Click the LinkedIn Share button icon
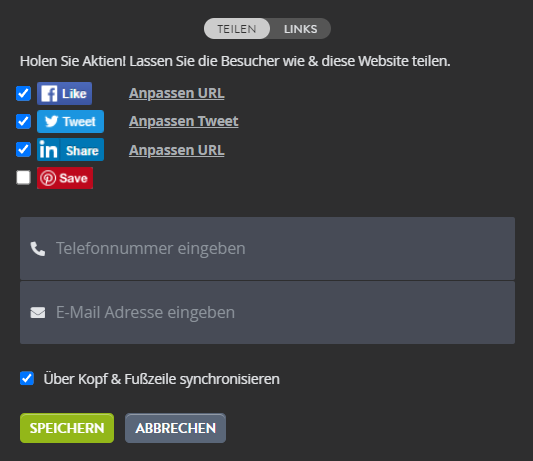The image size is (533, 461). 70,150
